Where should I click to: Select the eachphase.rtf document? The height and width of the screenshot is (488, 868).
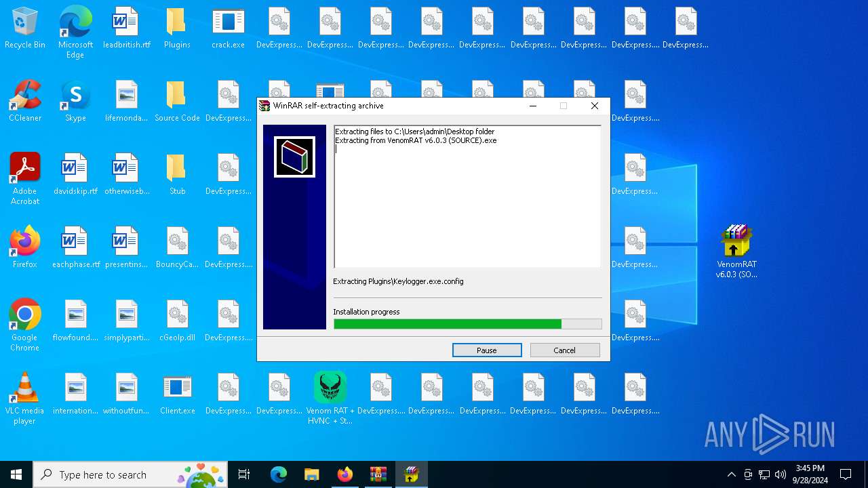point(75,248)
